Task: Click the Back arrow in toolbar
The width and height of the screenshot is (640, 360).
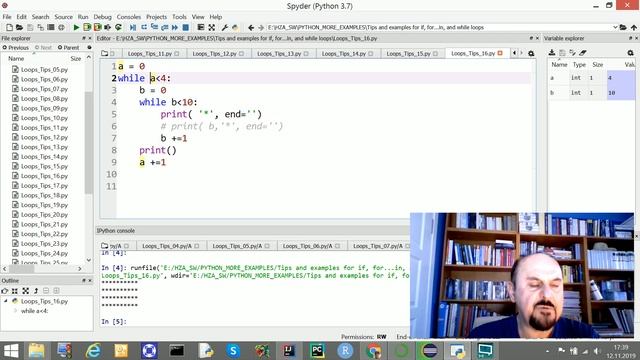Action: 251,27
